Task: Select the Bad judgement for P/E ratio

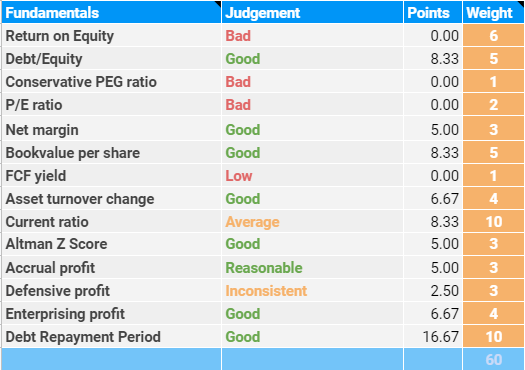Action: (238, 105)
